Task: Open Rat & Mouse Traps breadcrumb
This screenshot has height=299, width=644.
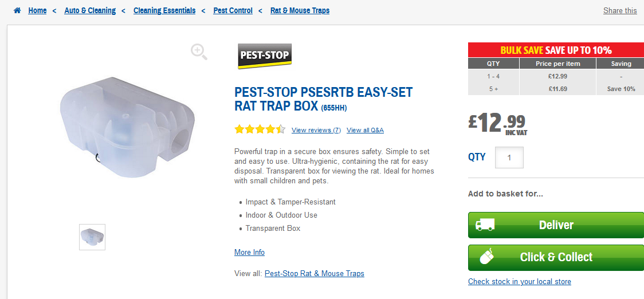Action: (x=300, y=10)
